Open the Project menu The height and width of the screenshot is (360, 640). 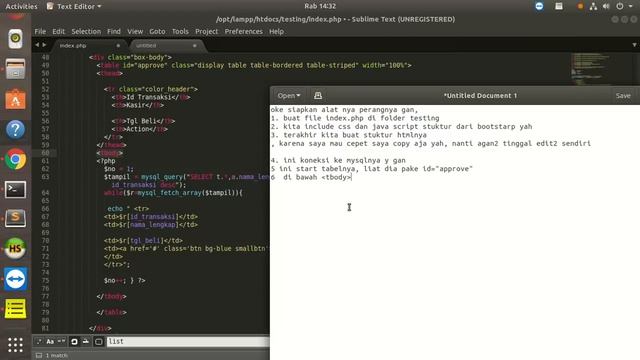(207, 31)
